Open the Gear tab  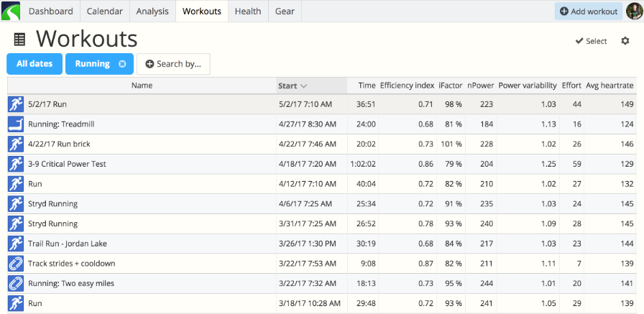[x=285, y=11]
